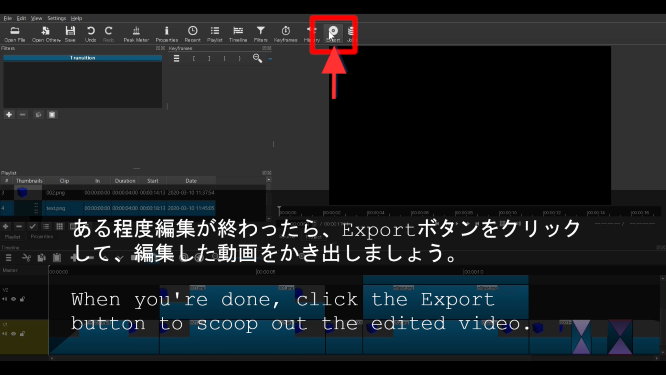
Task: Open the Settings menu
Action: point(56,18)
